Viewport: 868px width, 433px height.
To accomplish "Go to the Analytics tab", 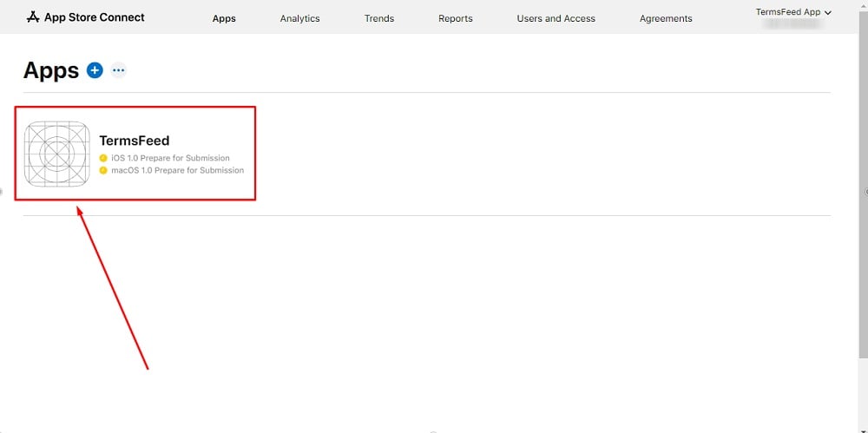I will coord(300,18).
